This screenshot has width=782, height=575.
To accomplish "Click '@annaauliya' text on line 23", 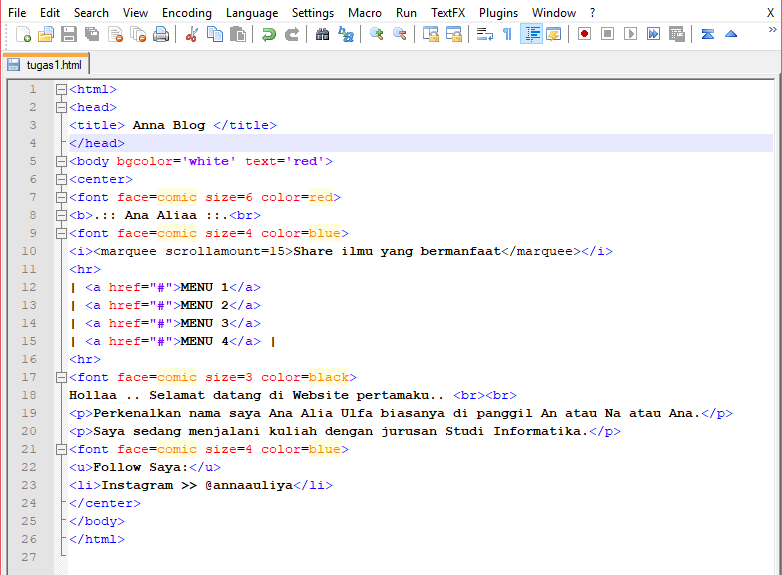I will coord(249,485).
